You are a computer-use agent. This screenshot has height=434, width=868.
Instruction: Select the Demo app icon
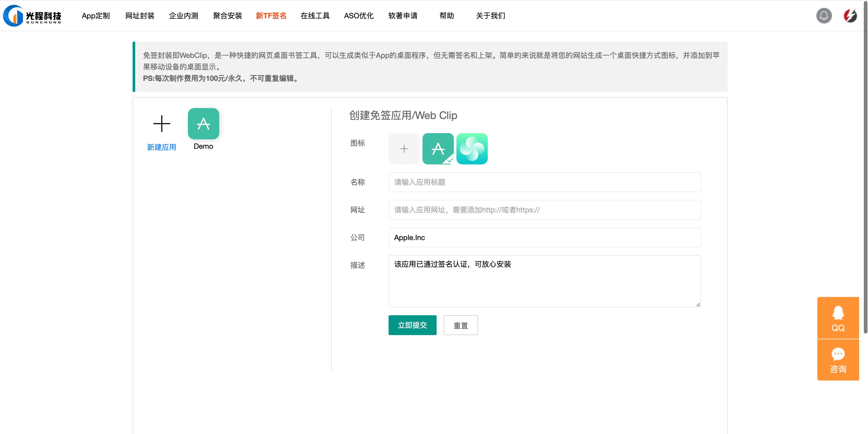[x=203, y=124]
